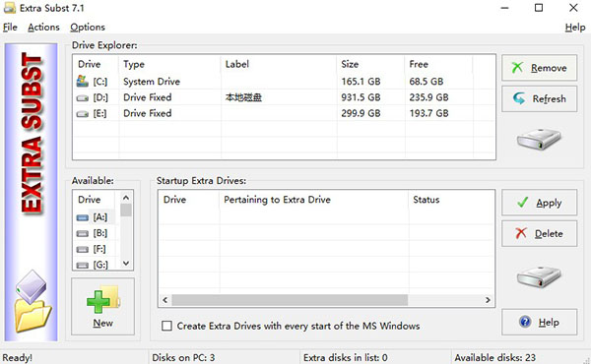Select the B: available drive icon
591x364 pixels.
[x=82, y=234]
